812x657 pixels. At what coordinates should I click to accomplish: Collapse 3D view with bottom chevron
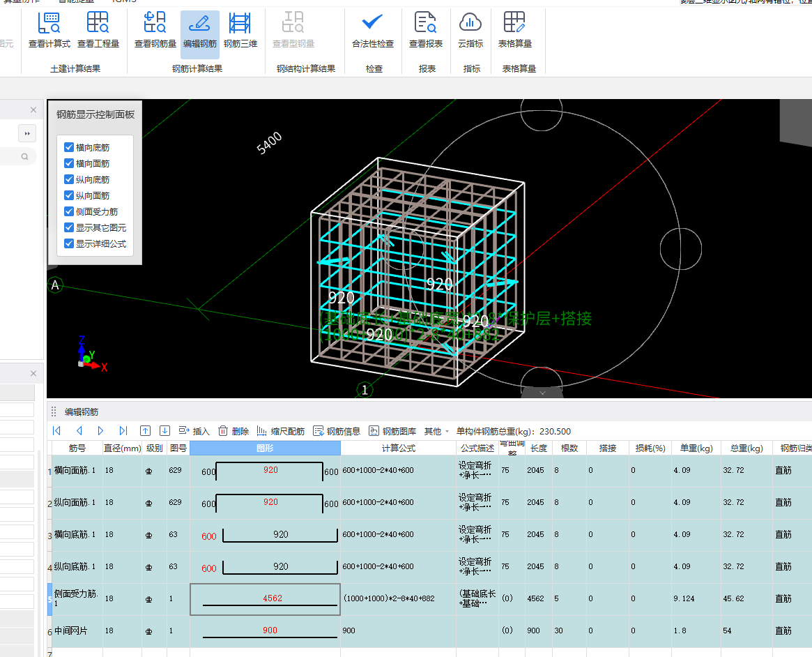click(542, 393)
